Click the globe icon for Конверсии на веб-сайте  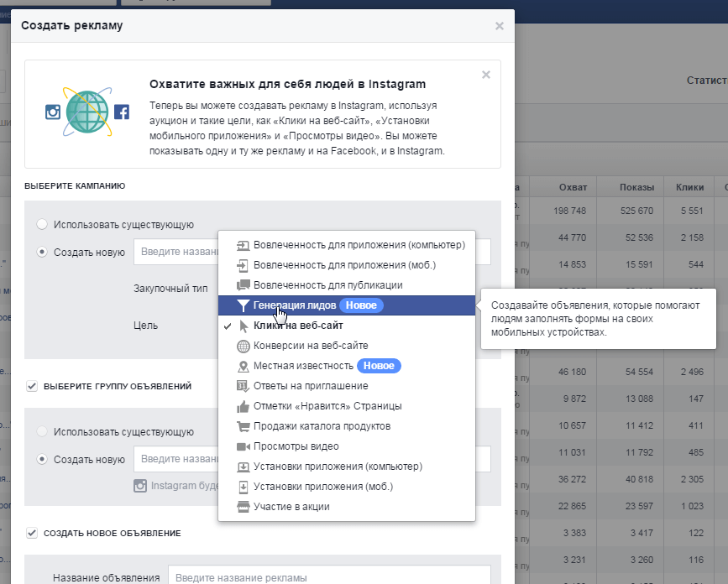pos(244,346)
